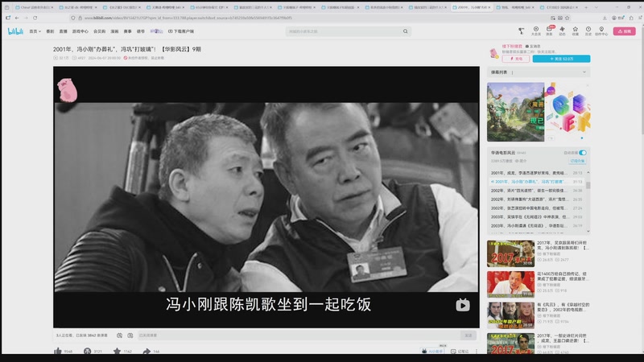Open the 2017年 吴京 recommended video thumbnail

coord(510,253)
